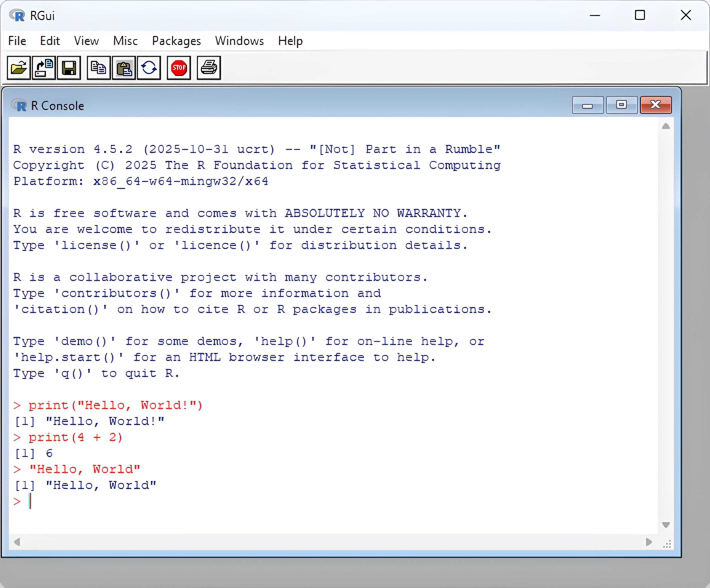Click the Copy and paste icon

[x=149, y=68]
